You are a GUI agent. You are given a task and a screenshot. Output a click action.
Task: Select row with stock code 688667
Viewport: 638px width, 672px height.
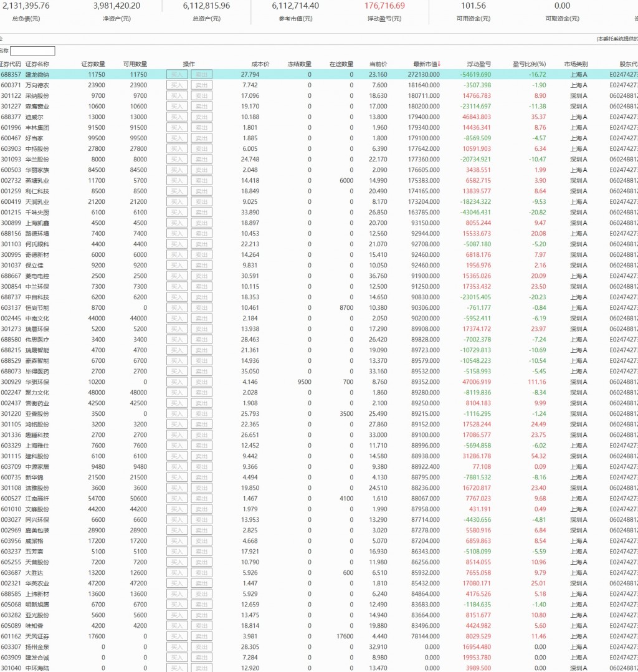(x=319, y=276)
